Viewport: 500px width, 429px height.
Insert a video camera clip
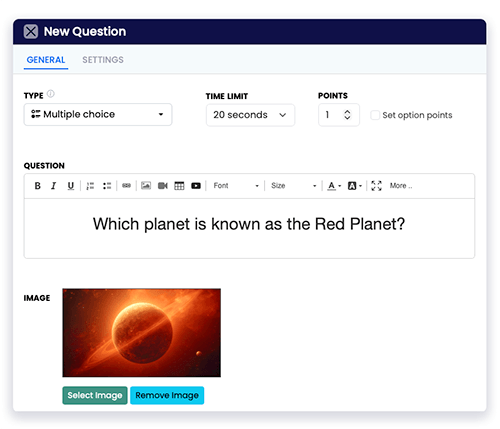(x=163, y=186)
